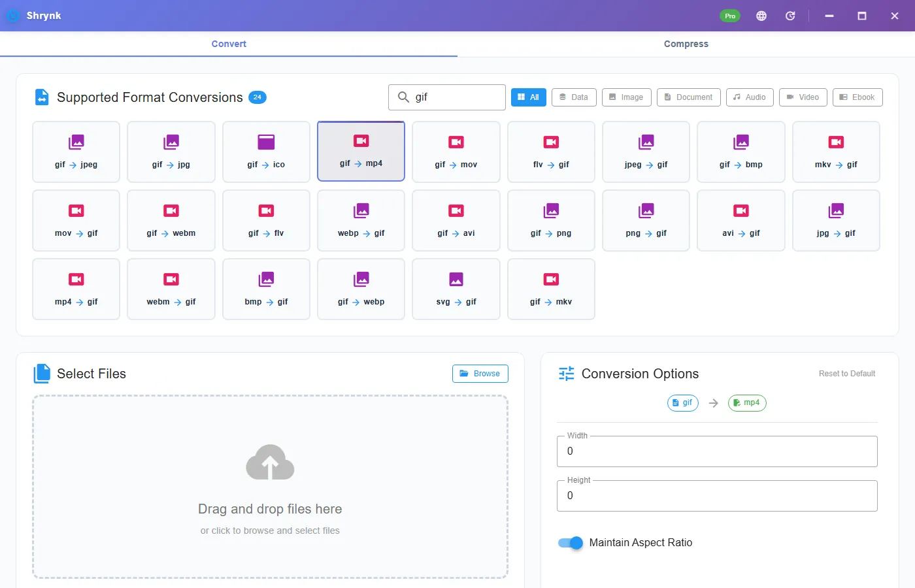Filter formats by Image category

tap(627, 97)
